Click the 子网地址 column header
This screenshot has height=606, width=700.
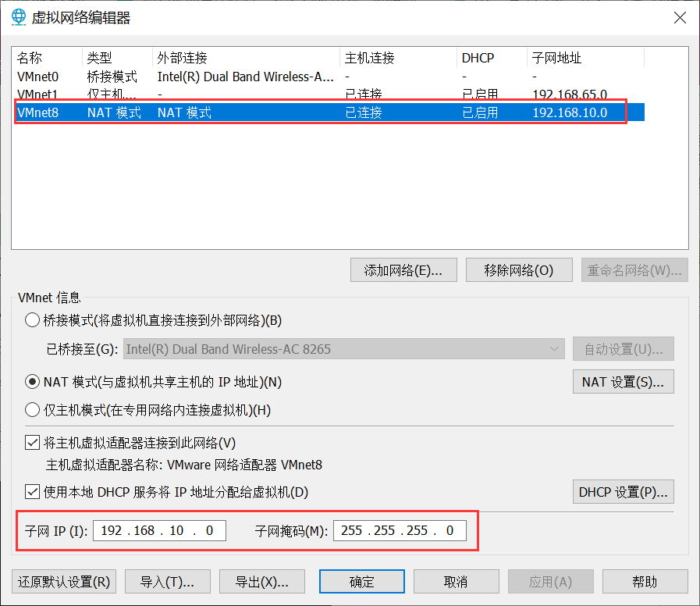tap(586, 58)
